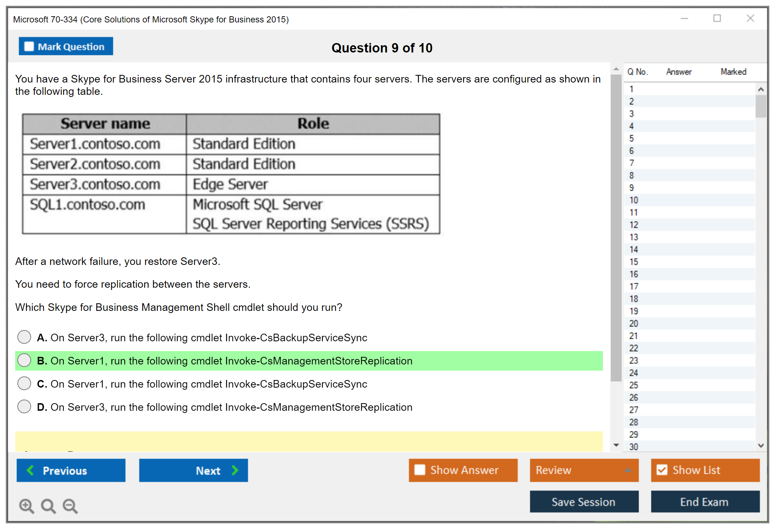Maximize the exam window
The height and width of the screenshot is (532, 778).
717,18
